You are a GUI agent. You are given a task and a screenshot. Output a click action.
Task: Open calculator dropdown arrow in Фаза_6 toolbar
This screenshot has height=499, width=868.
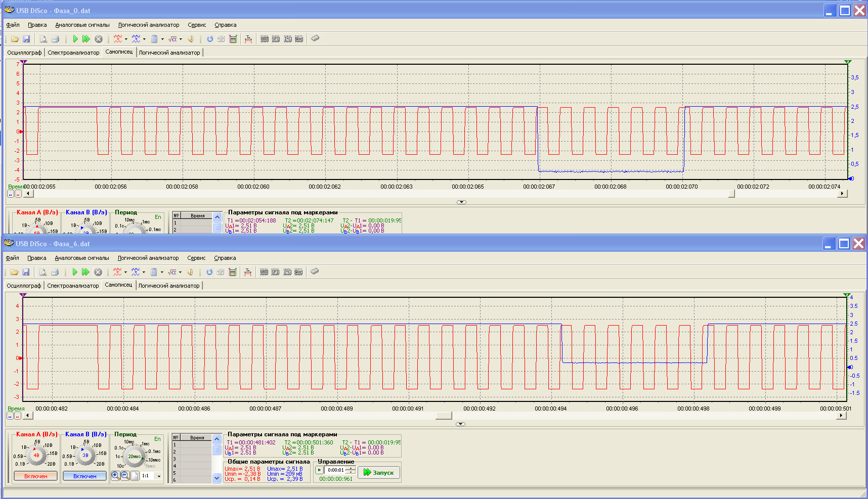[x=162, y=272]
